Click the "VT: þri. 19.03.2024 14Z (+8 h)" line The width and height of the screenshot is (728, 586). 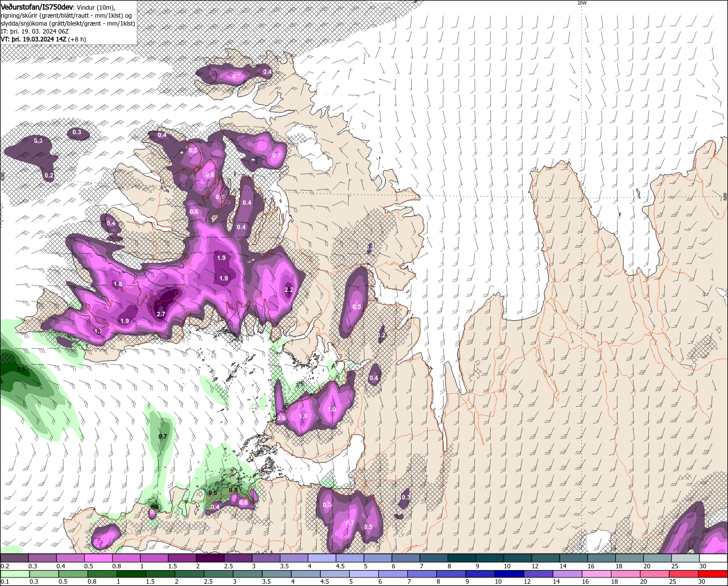coord(44,39)
